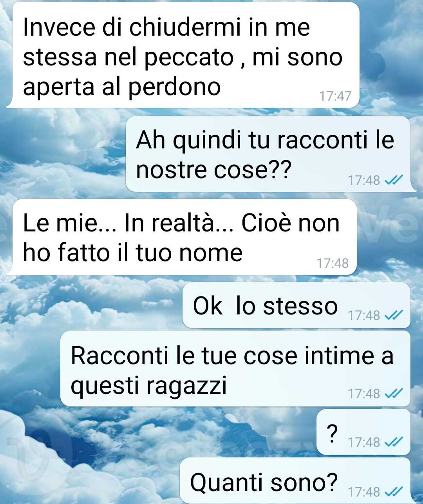The height and width of the screenshot is (504, 423).
Task: Tap the single "?" message bubble
Action: tap(363, 432)
